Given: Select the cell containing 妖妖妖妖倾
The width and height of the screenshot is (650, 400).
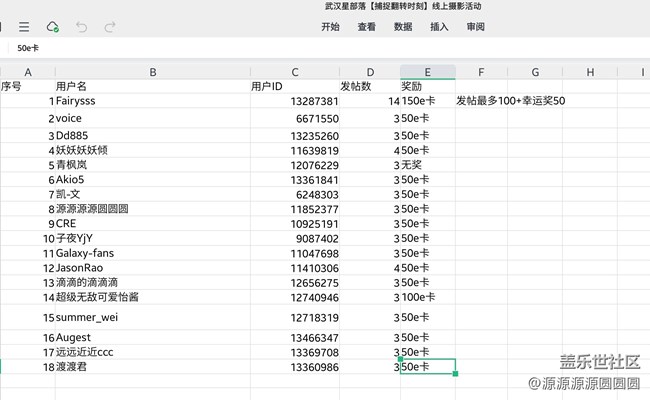Looking at the screenshot, I should [x=153, y=150].
